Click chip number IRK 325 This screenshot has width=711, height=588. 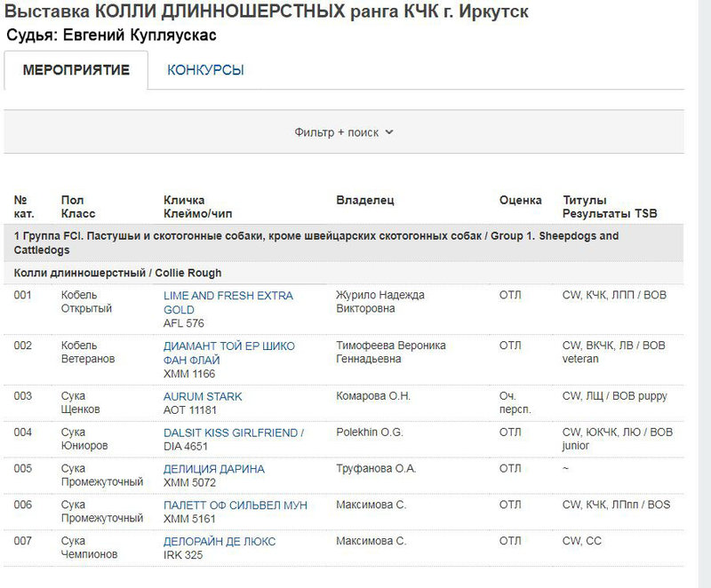(183, 555)
